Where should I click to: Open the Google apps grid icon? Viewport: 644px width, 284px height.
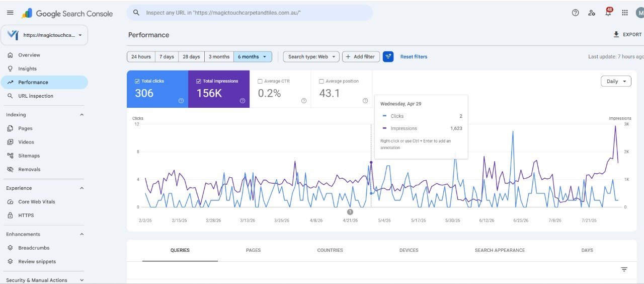click(625, 13)
